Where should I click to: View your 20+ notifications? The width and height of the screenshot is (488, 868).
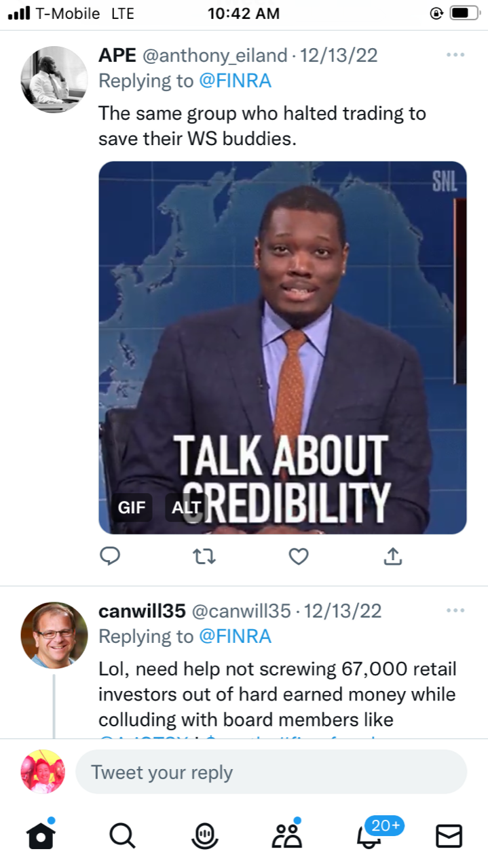(368, 839)
